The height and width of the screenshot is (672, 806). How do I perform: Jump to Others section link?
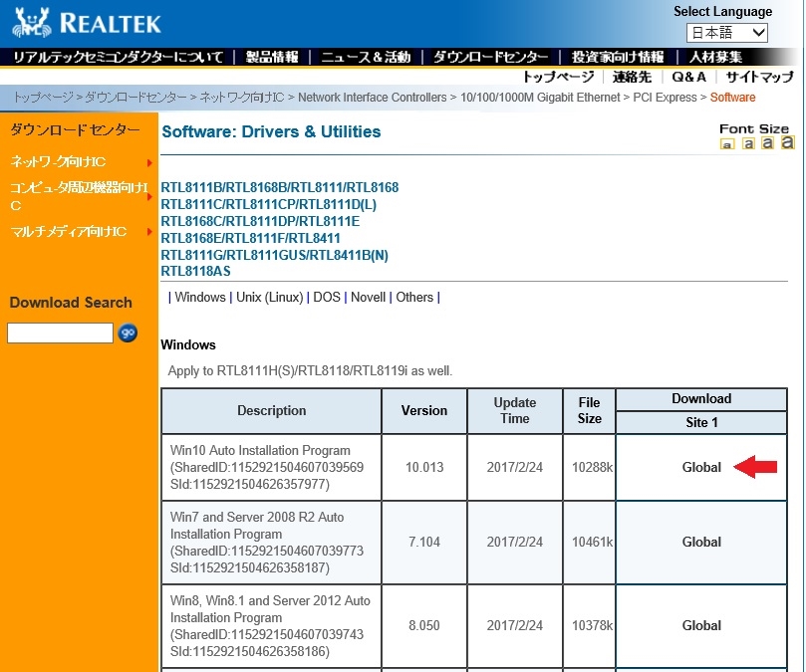click(414, 297)
